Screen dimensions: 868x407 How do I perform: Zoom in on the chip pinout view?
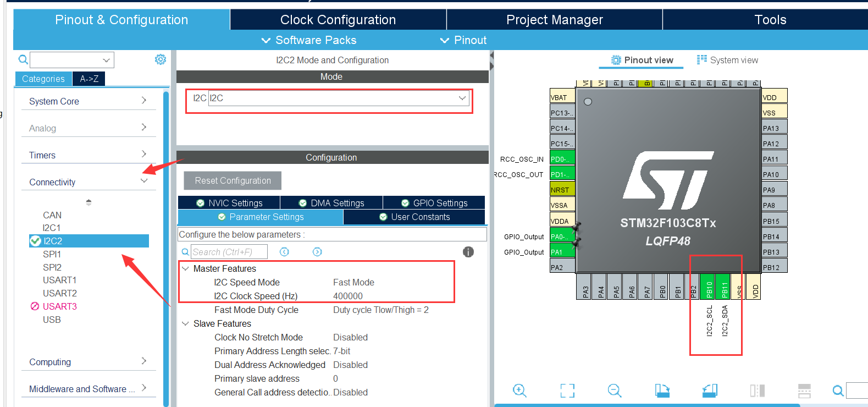[x=519, y=391]
